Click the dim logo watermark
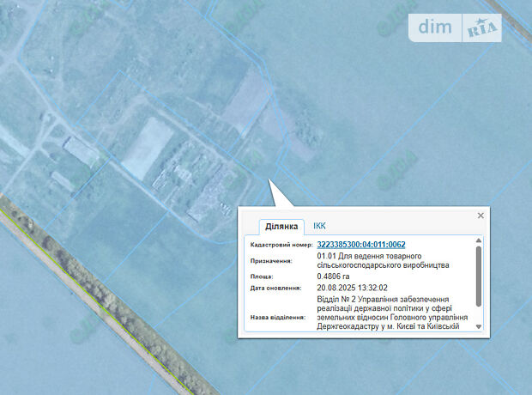 click(x=436, y=27)
